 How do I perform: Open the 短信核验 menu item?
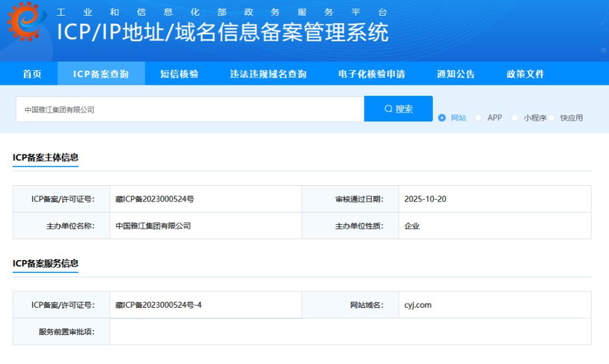tap(179, 74)
